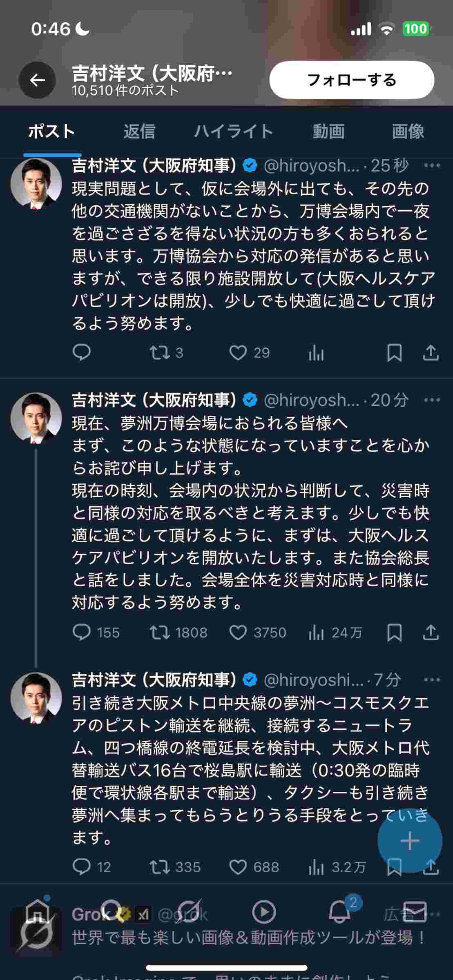Open more options on the 20分 post
Image resolution: width=453 pixels, height=980 pixels.
432,400
